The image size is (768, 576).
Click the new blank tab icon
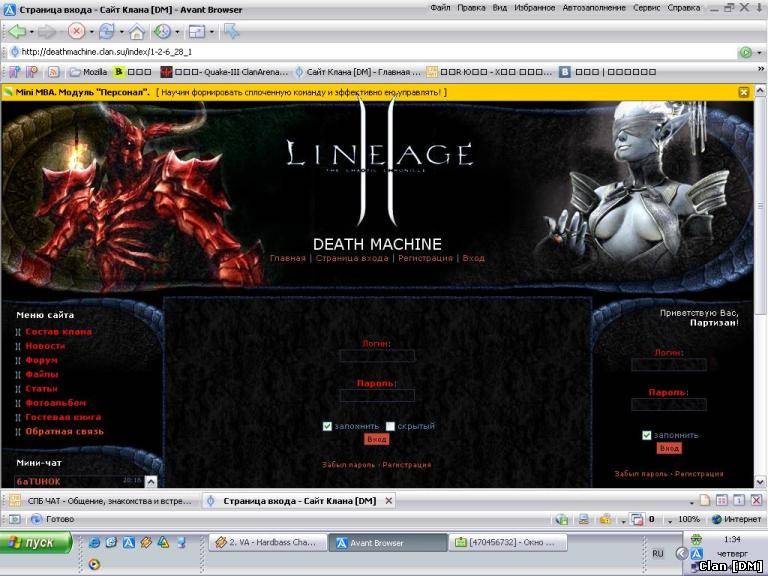(x=705, y=500)
